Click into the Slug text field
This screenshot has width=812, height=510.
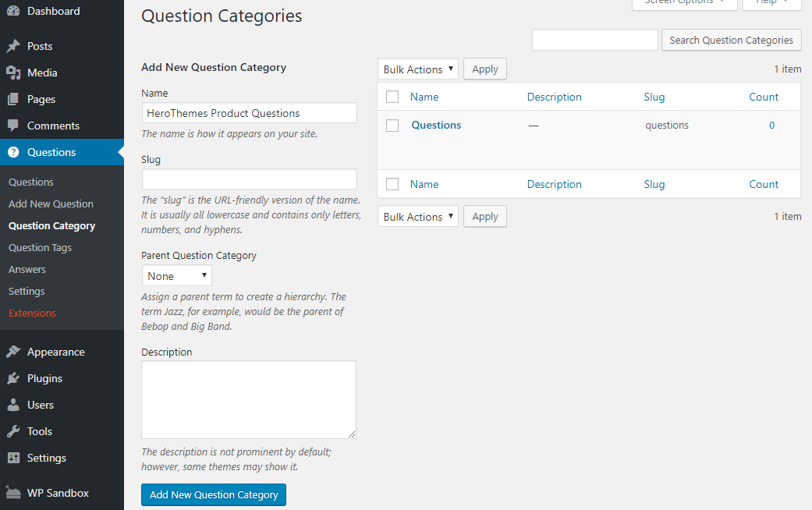point(249,179)
